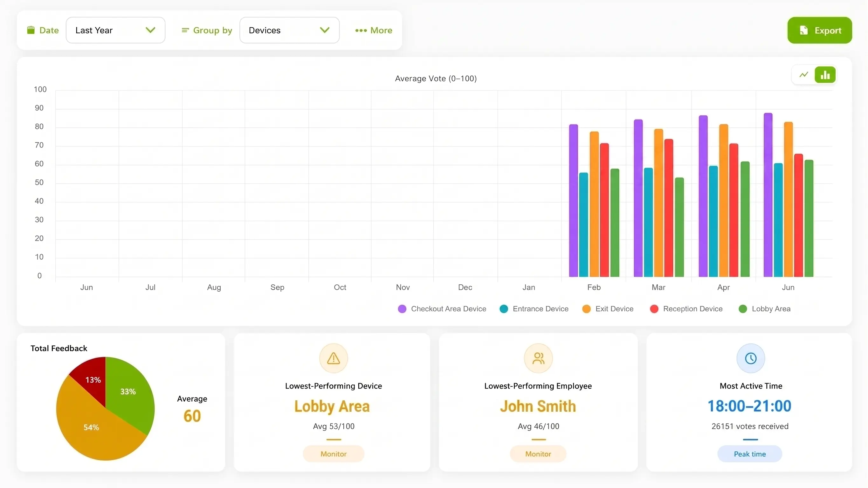Open the More filters menu
This screenshot has width=868, height=488.
click(x=374, y=30)
